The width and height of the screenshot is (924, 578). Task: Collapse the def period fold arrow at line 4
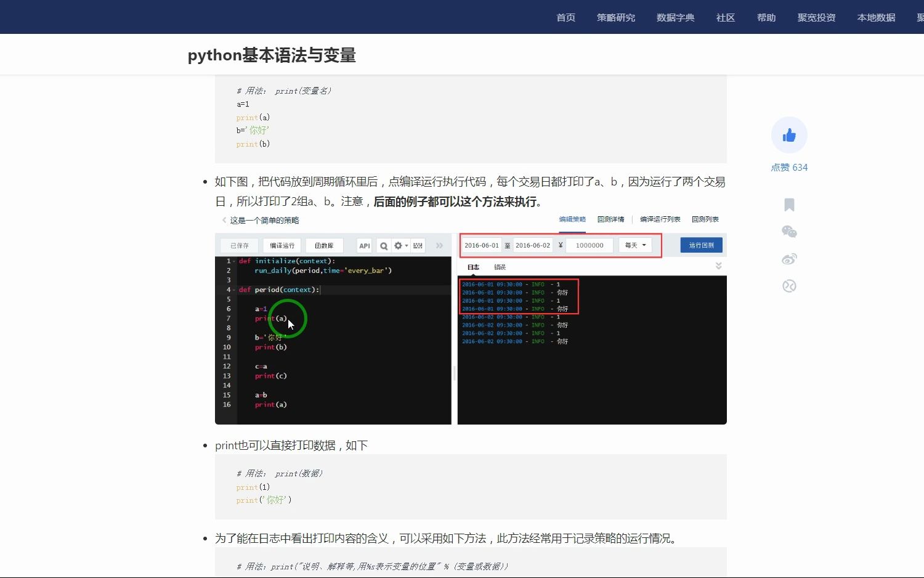[x=234, y=290]
